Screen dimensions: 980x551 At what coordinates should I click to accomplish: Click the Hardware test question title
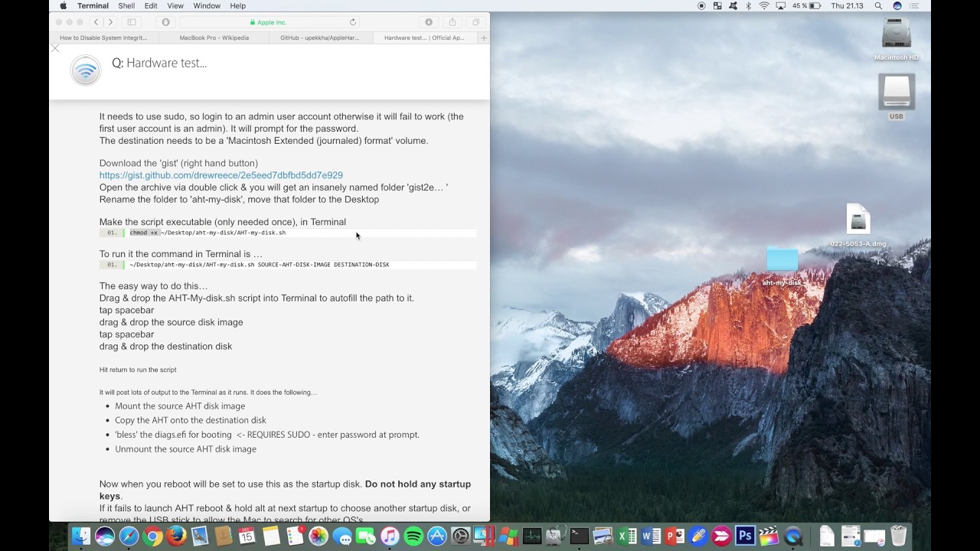(x=159, y=63)
